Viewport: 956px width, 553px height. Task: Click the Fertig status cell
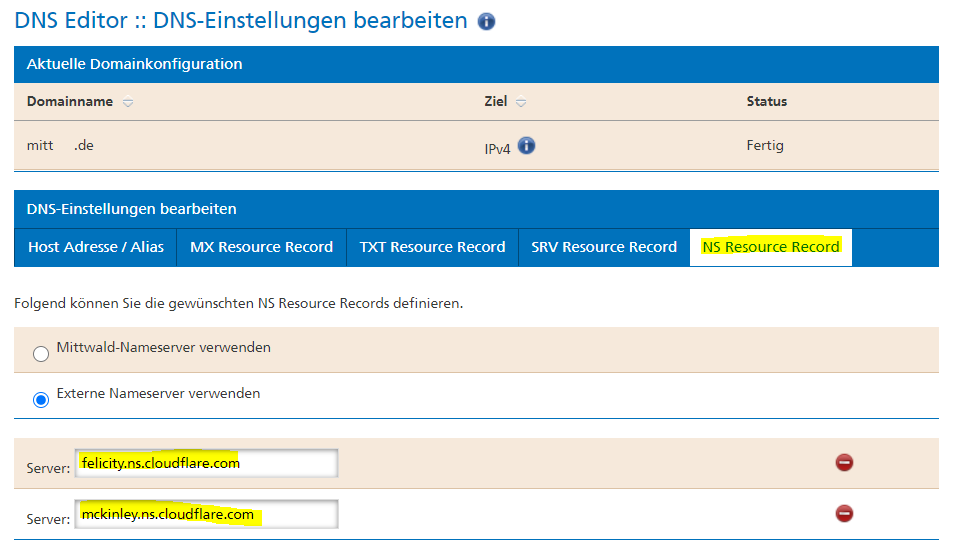(765, 145)
